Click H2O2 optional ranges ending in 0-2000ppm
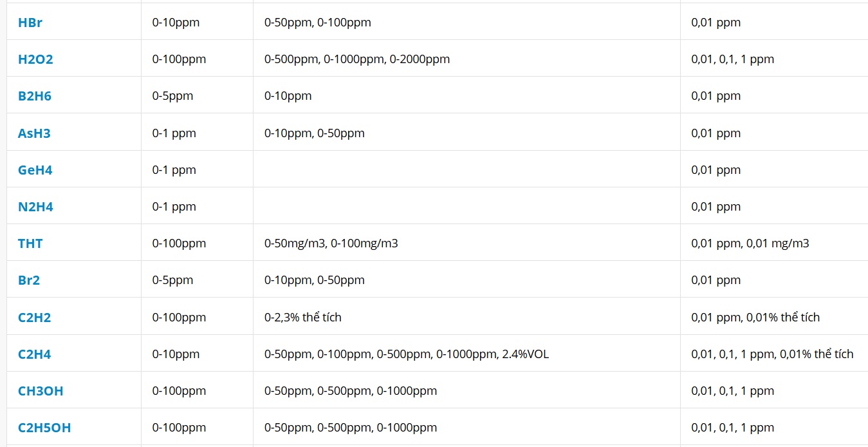The height and width of the screenshot is (447, 868). (x=357, y=59)
